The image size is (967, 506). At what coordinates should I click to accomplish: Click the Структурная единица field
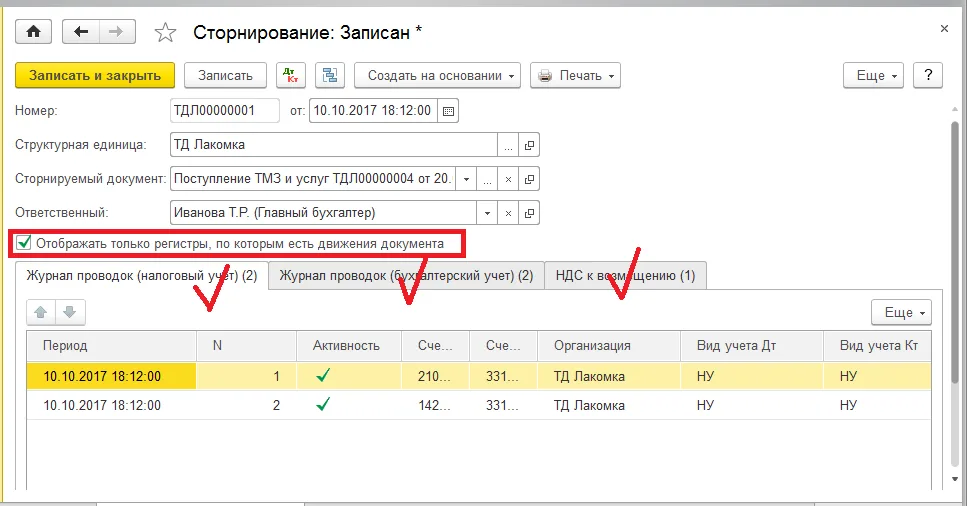[334, 146]
